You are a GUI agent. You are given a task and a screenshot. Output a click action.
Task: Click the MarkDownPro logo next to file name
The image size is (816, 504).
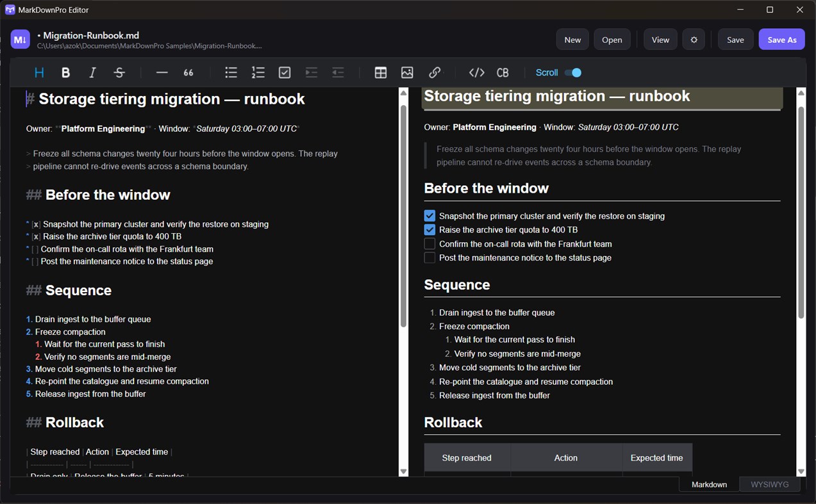pyautogui.click(x=21, y=39)
